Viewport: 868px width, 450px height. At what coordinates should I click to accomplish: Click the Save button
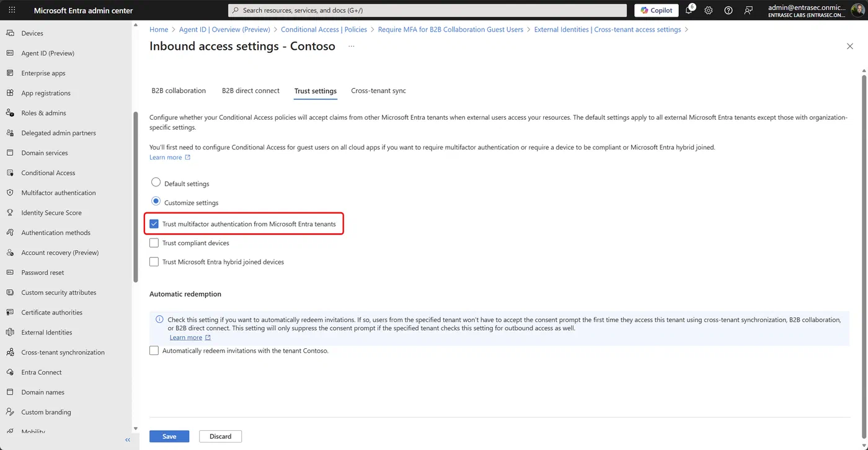tap(169, 436)
